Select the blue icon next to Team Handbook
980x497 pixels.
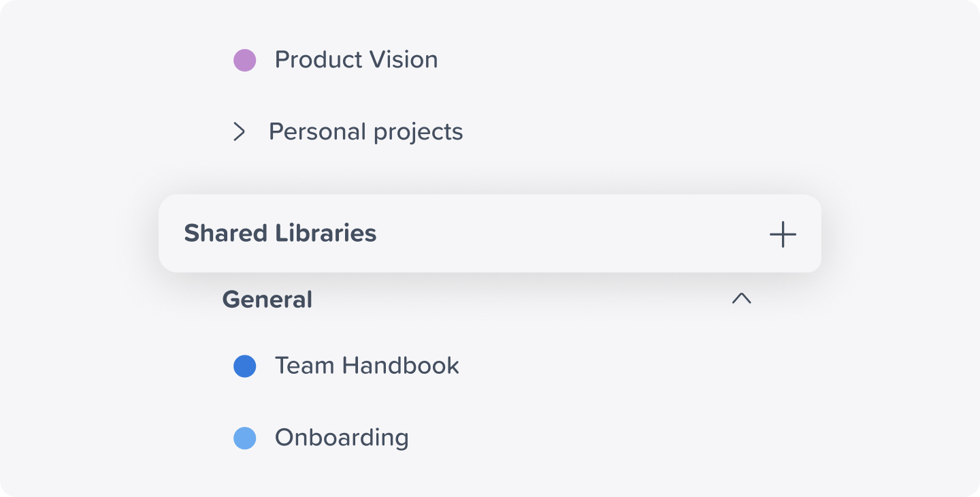[x=245, y=366]
